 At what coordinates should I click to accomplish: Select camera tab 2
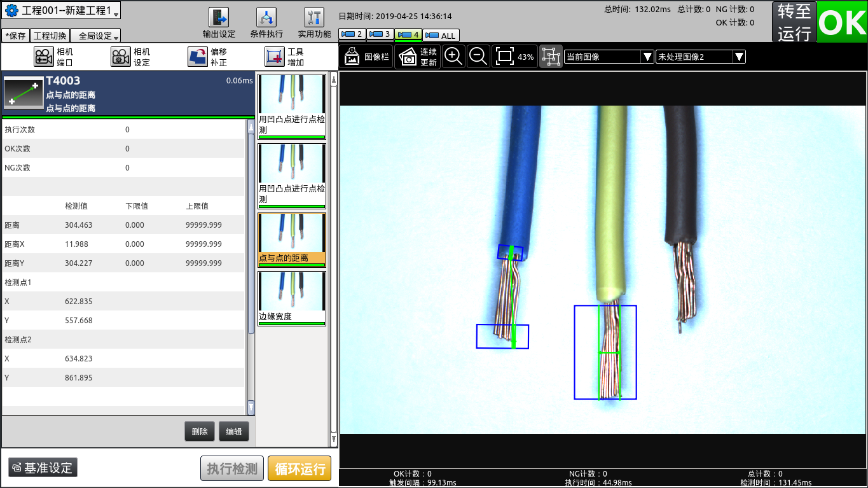click(352, 34)
